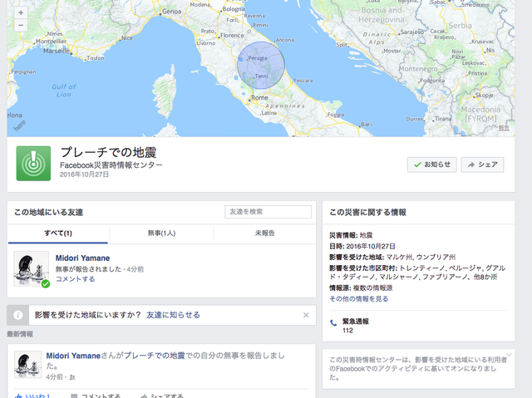Viewport: 532px width, 398px height.
Task: Open Midori Yamane avatar in latest post
Action: 27,365
